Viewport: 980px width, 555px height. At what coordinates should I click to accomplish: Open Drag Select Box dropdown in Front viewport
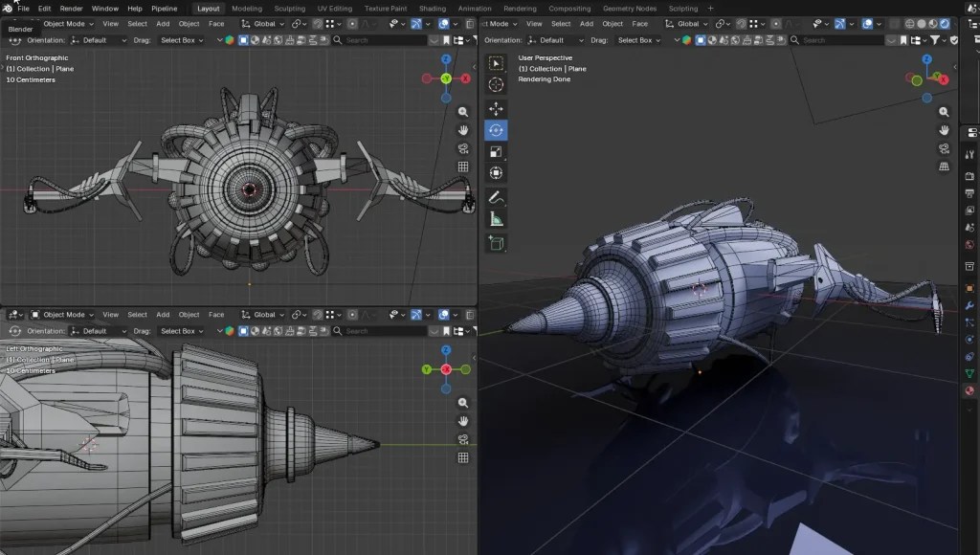[182, 40]
